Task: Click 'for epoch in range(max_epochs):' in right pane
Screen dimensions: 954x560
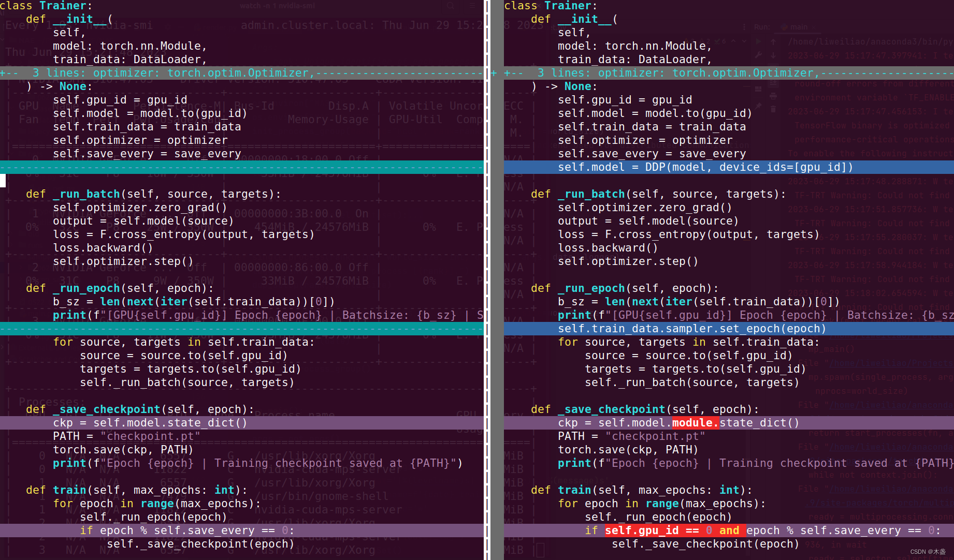Action: click(x=662, y=504)
